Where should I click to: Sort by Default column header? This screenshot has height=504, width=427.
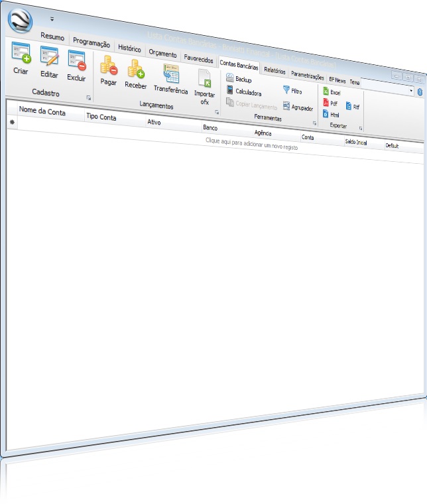tap(404, 146)
